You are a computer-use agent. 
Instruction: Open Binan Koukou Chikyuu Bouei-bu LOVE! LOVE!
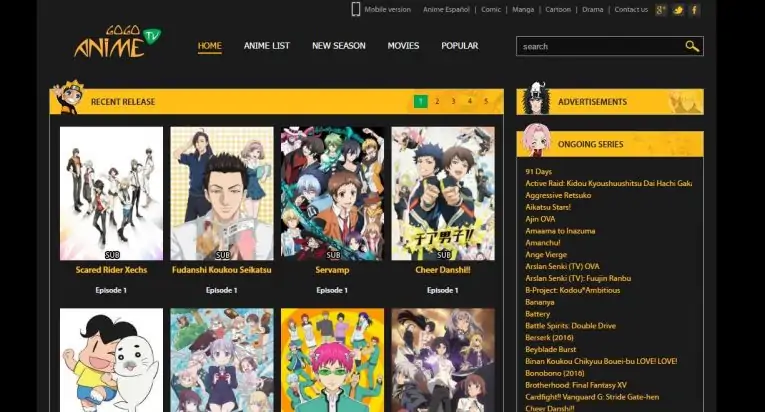click(601, 361)
